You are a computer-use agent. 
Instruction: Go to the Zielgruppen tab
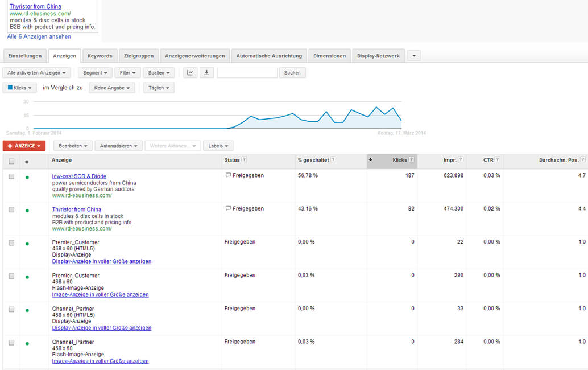coord(139,56)
